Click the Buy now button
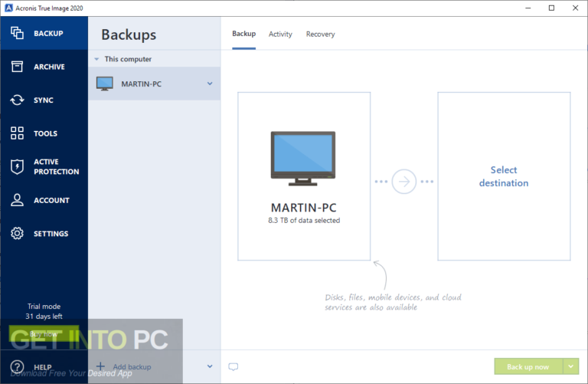The width and height of the screenshot is (588, 384). point(44,333)
